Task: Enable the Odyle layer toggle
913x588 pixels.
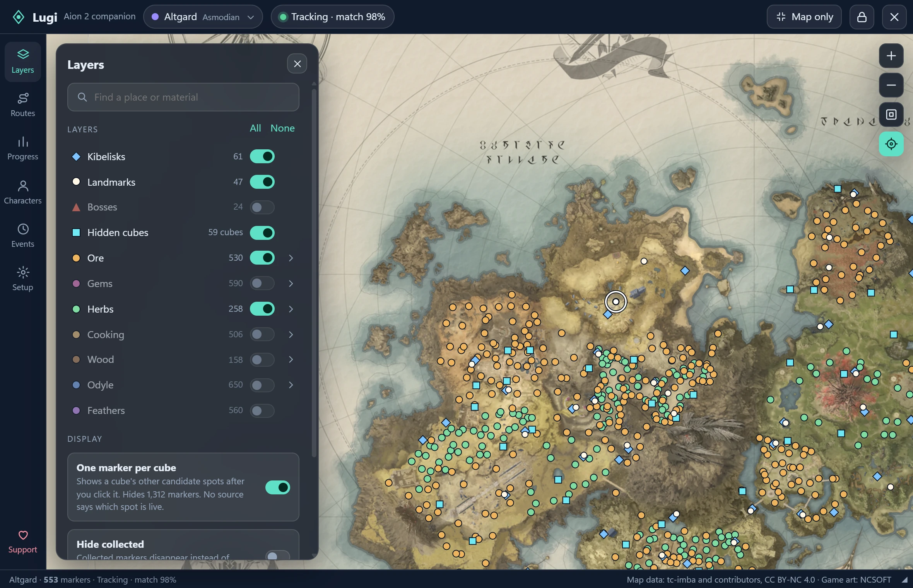Action: coord(262,385)
